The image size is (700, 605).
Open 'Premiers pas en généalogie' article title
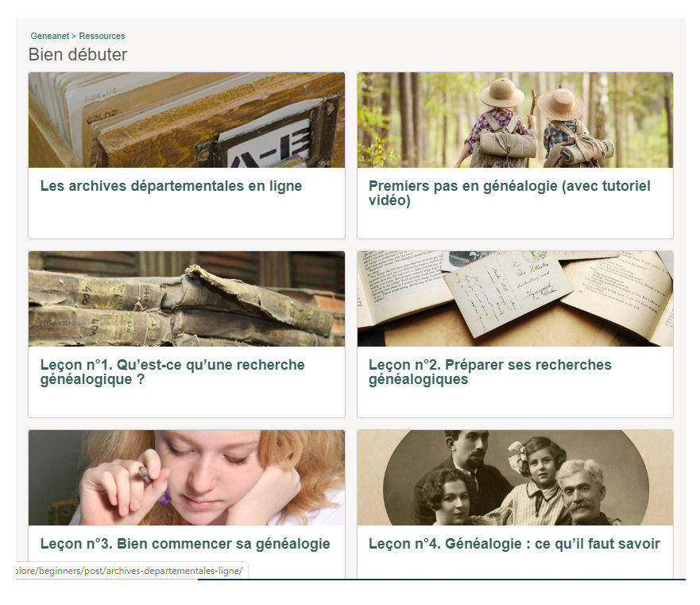click(x=509, y=193)
